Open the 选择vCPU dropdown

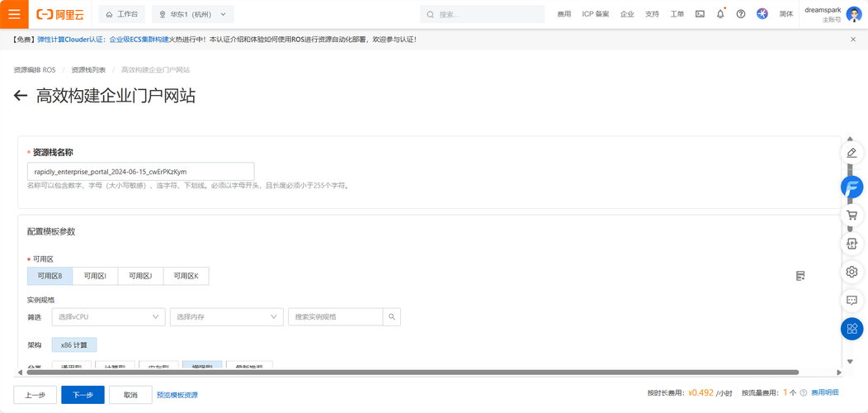coord(109,316)
